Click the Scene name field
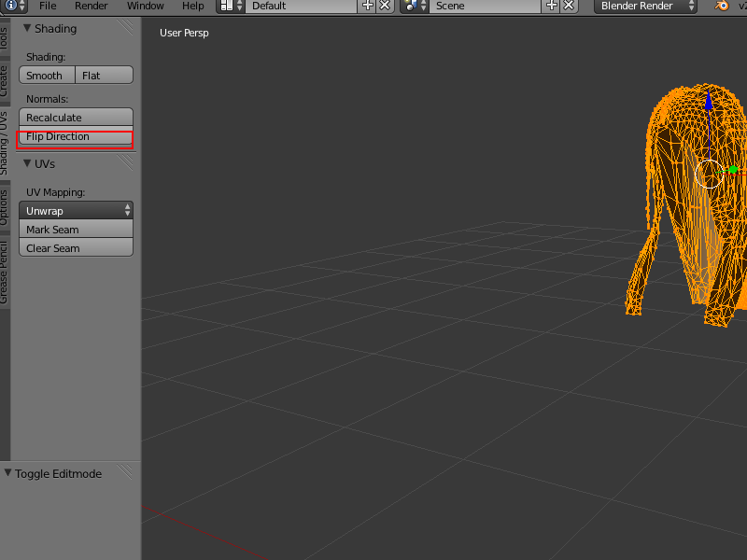The width and height of the screenshot is (747, 560). pyautogui.click(x=485, y=6)
